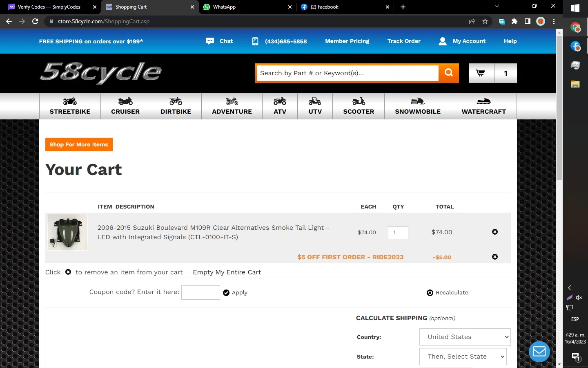Screen dimensions: 588x368
Task: Click the product description link
Action: [x=213, y=232]
